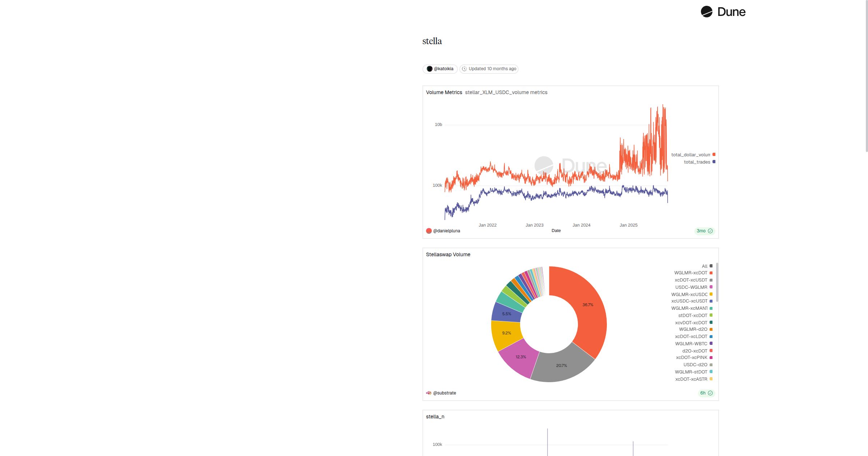Toggle total_dollar_volume series in legend
Viewport: 868px width, 456px height.
pyautogui.click(x=691, y=155)
